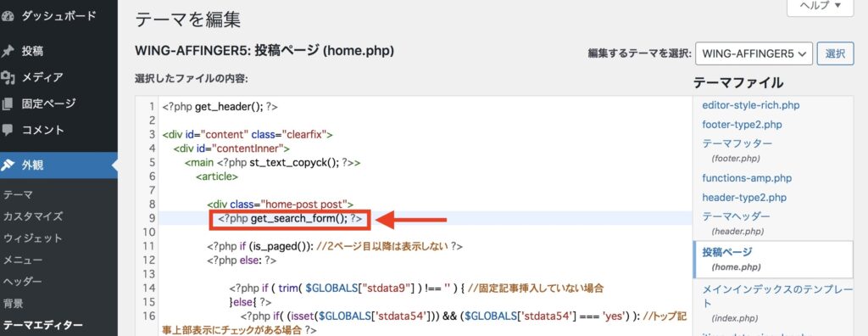Click the 投稿 pushpin icon
Screen dimensions: 868x336
(7, 52)
